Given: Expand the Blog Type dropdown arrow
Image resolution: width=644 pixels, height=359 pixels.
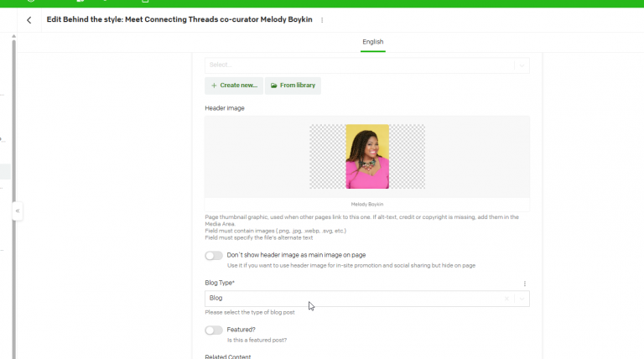Looking at the screenshot, I should coord(522,299).
